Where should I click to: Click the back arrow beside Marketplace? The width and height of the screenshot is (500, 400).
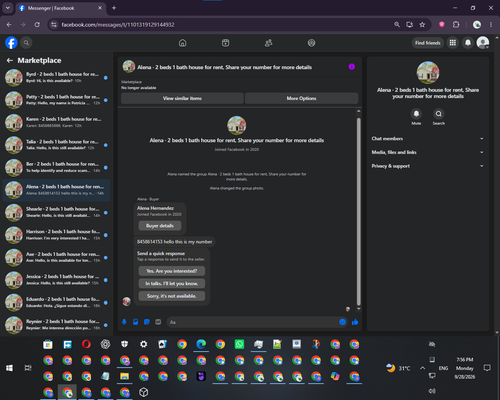(x=10, y=60)
